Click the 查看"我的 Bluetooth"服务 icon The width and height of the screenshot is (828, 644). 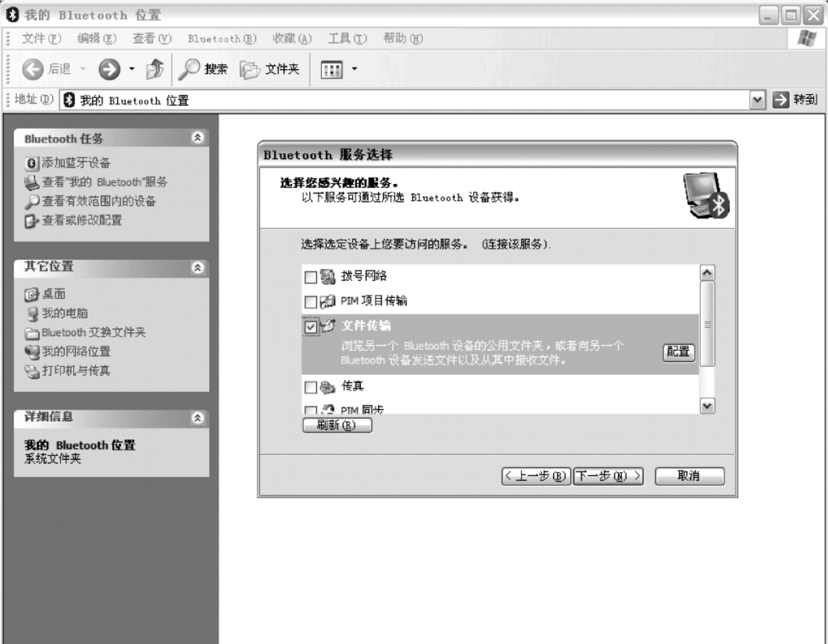click(31, 182)
